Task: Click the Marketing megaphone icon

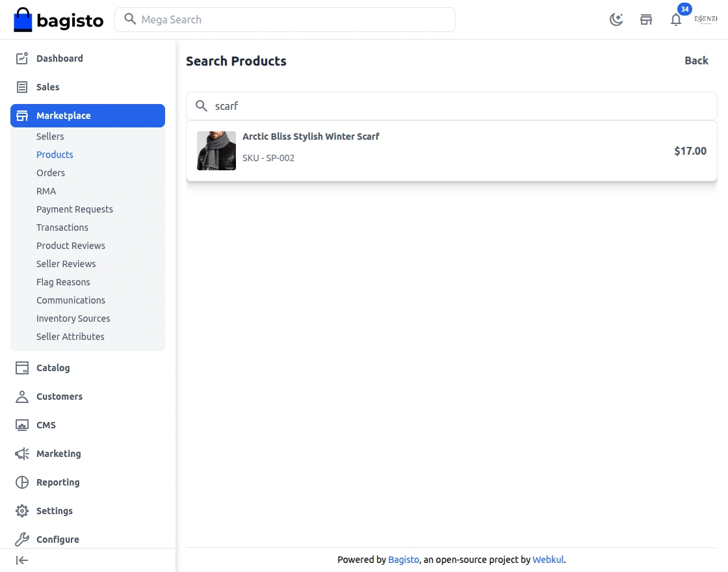Action: click(x=22, y=454)
